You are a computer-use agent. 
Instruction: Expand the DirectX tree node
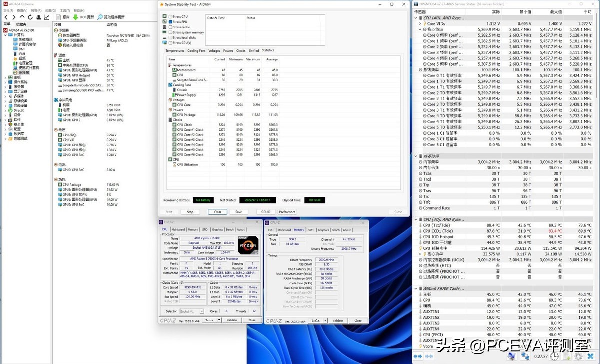coord(5,110)
